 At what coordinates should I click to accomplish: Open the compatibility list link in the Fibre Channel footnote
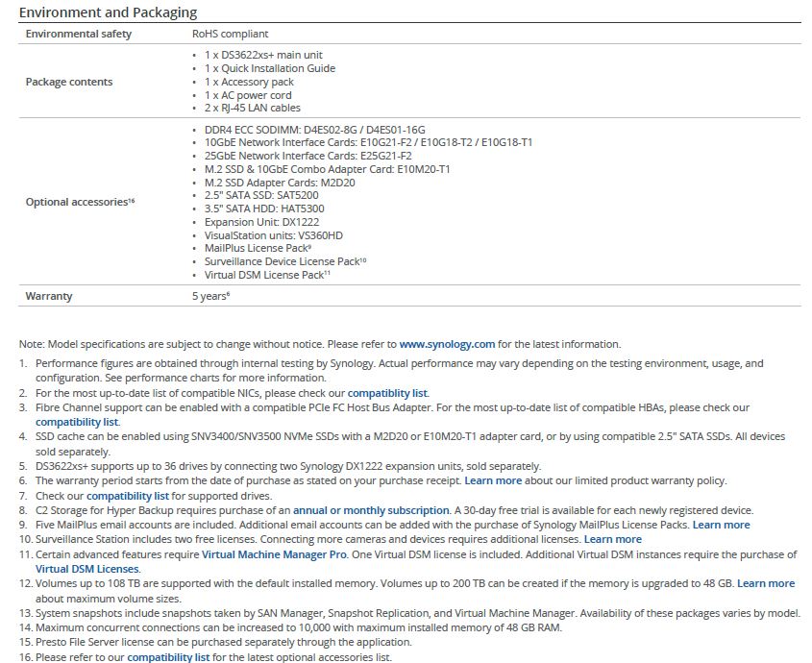click(77, 422)
